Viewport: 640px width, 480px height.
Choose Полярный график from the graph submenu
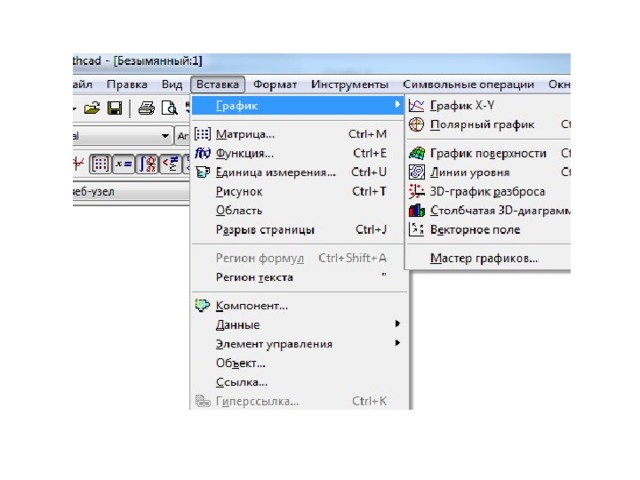(481, 124)
